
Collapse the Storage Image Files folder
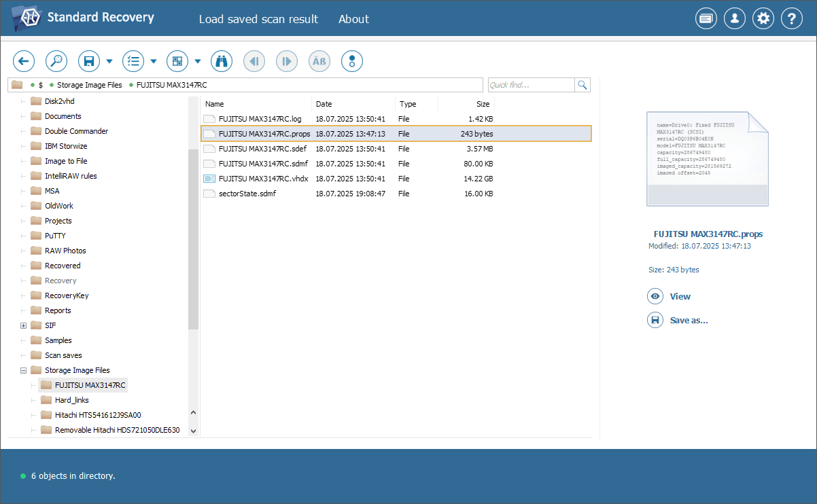click(24, 370)
